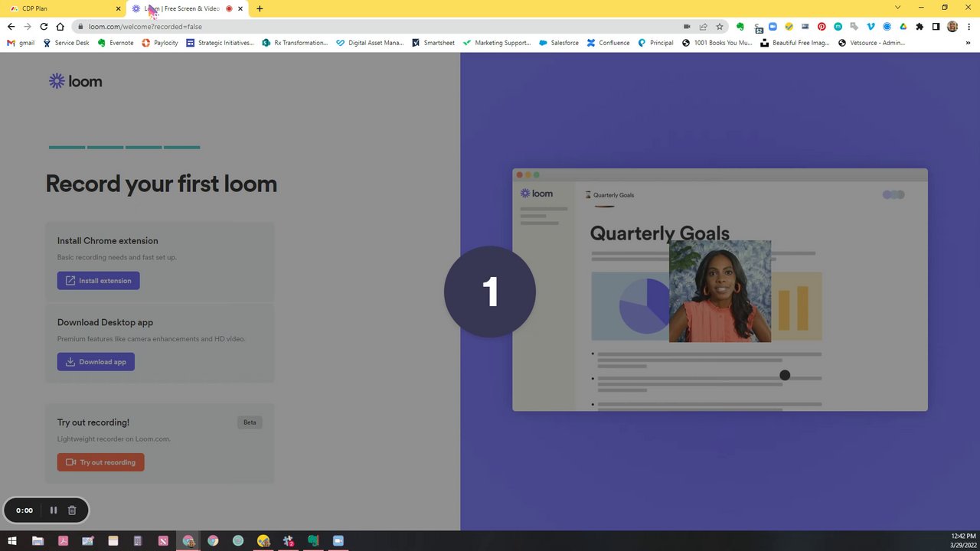Go back to the previous page

(11, 27)
